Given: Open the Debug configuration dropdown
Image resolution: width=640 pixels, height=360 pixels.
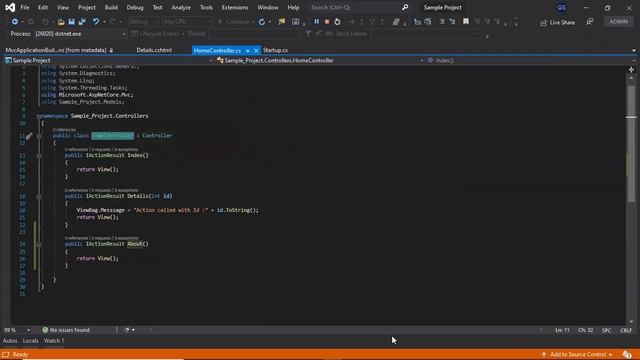Looking at the screenshot, I should point(143,22).
